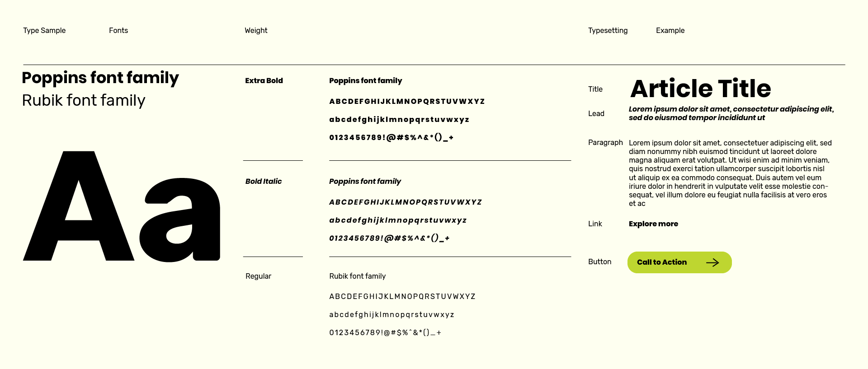Select the Bold Italic weight label
868x369 pixels.
264,182
